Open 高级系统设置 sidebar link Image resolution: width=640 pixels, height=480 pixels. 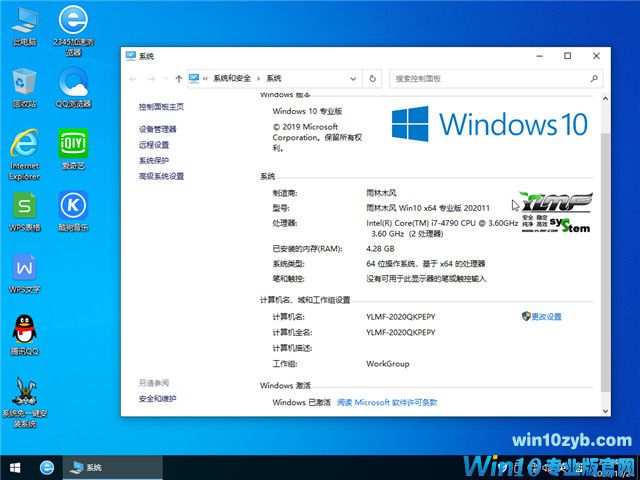pos(161,176)
